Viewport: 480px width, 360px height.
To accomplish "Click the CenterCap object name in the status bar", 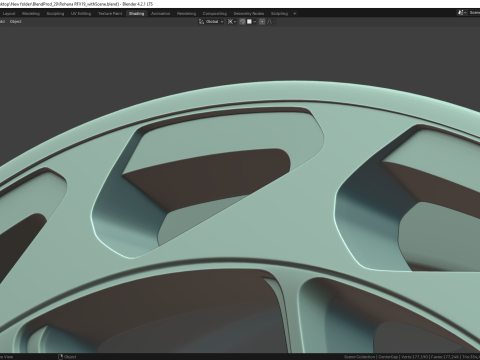I will pyautogui.click(x=388, y=357).
